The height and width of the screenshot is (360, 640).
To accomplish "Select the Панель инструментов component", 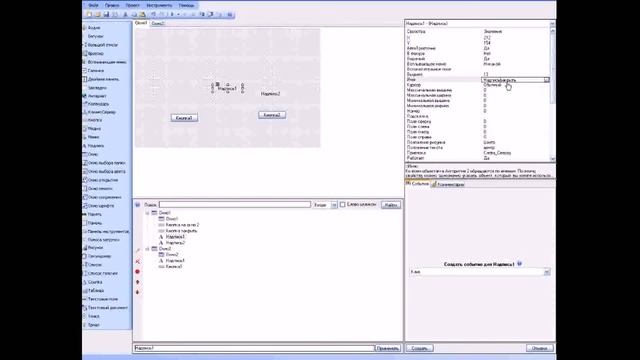I will click(108, 231).
